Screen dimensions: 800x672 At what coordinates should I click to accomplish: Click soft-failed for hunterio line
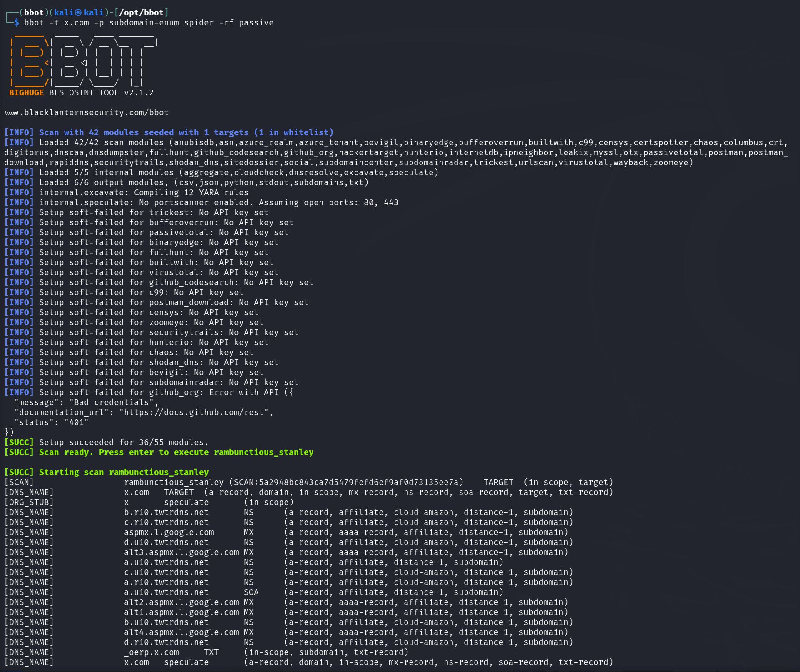point(136,342)
